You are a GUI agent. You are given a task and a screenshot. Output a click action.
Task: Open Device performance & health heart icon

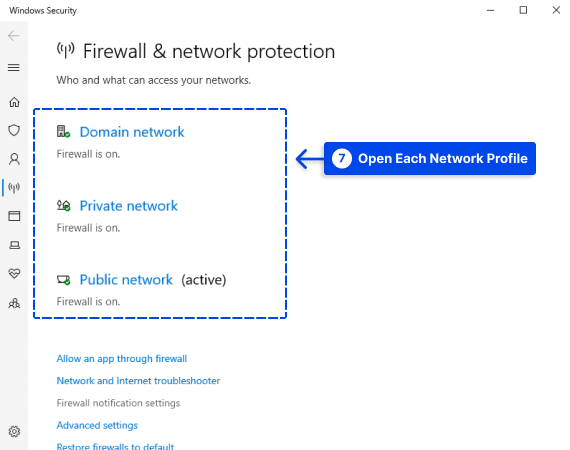coord(14,273)
